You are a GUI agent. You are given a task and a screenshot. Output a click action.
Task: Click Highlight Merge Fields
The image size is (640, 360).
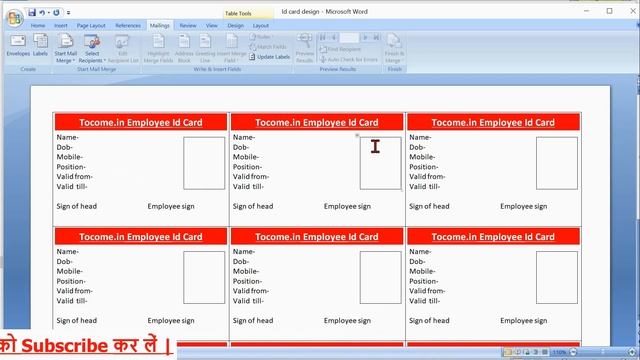[158, 49]
